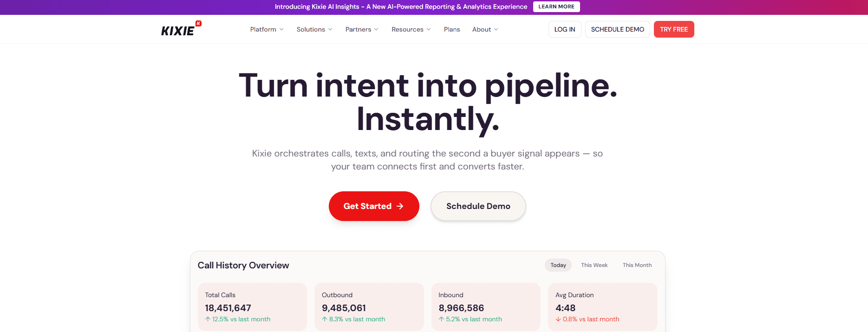The height and width of the screenshot is (332, 868).
Task: Open the About navigation item
Action: pos(485,29)
